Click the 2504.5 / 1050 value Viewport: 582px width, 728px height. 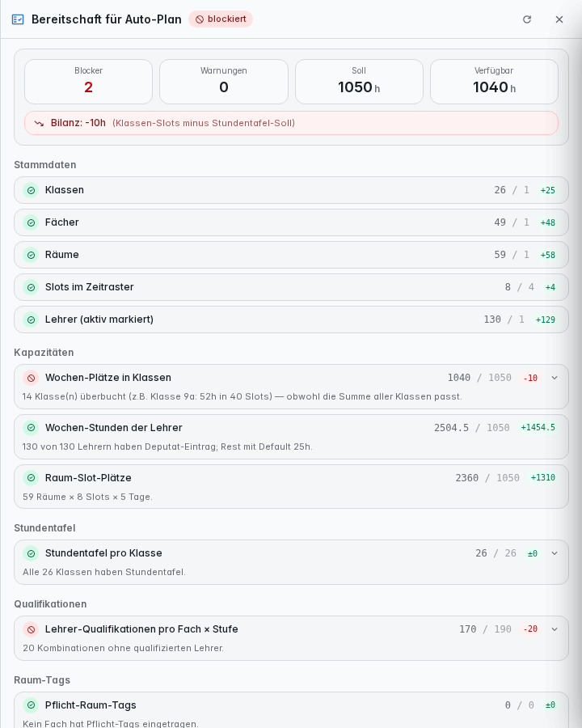click(471, 428)
